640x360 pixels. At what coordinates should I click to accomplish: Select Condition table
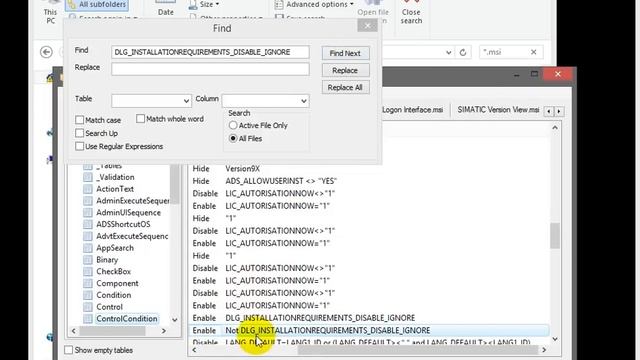(113, 295)
